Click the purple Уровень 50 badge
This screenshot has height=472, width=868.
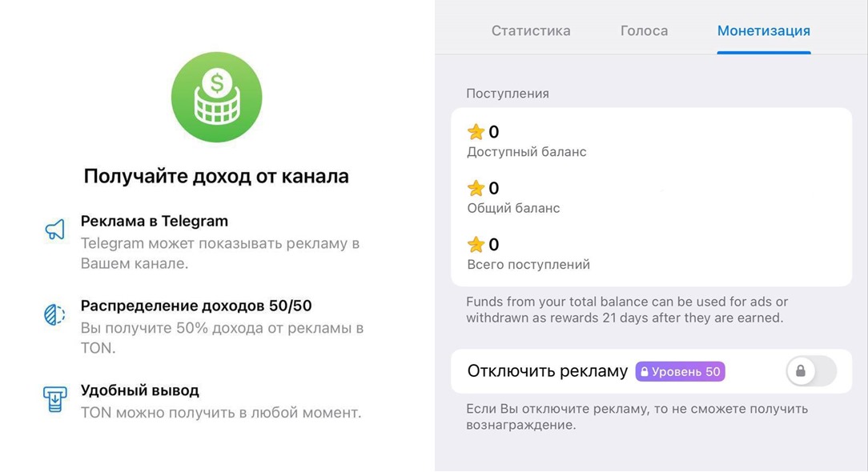[x=680, y=371]
